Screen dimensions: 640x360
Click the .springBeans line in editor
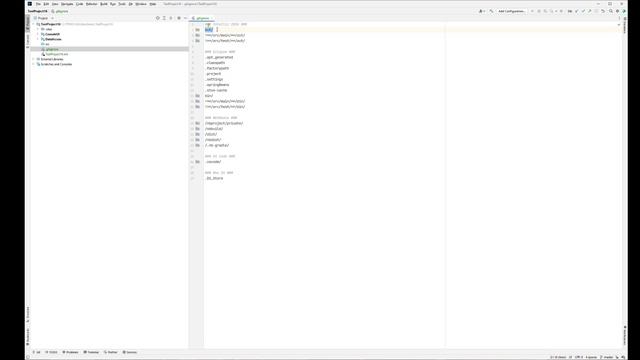tap(217, 85)
